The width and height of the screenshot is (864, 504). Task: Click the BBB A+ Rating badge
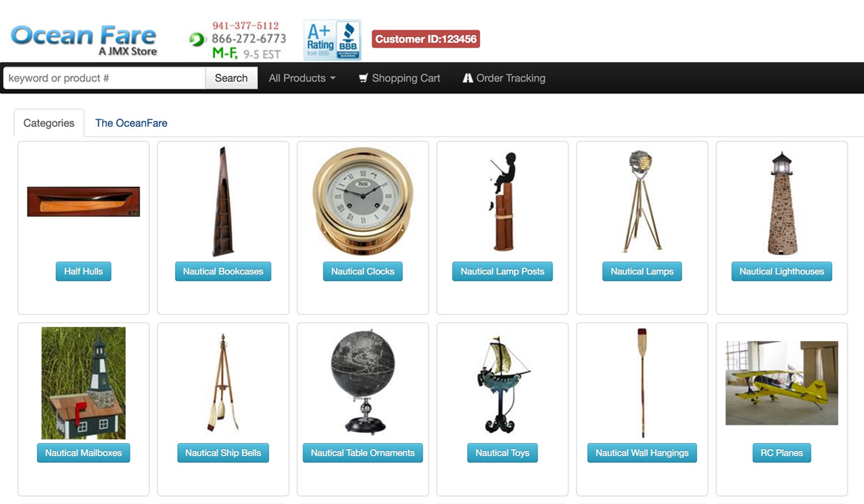coord(332,40)
